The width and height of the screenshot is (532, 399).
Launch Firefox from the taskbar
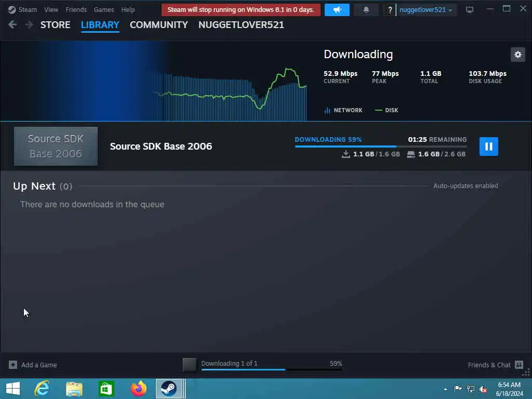click(x=138, y=389)
